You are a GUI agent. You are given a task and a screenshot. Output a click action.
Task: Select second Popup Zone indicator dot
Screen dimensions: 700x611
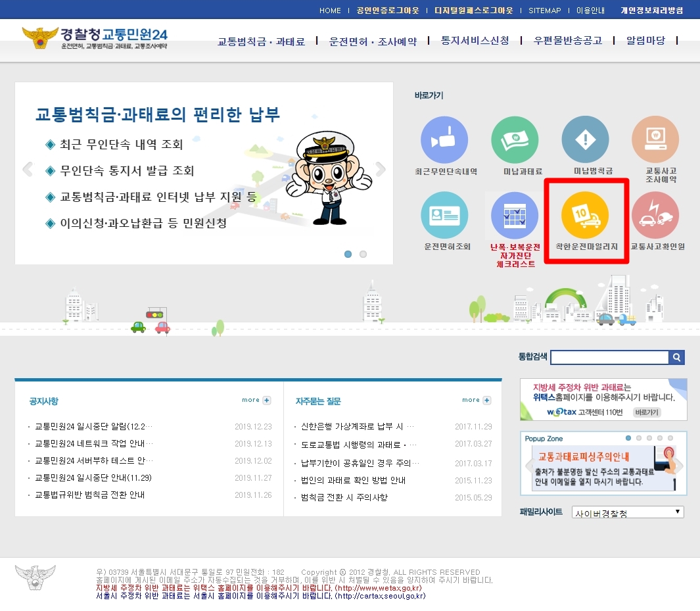639,438
